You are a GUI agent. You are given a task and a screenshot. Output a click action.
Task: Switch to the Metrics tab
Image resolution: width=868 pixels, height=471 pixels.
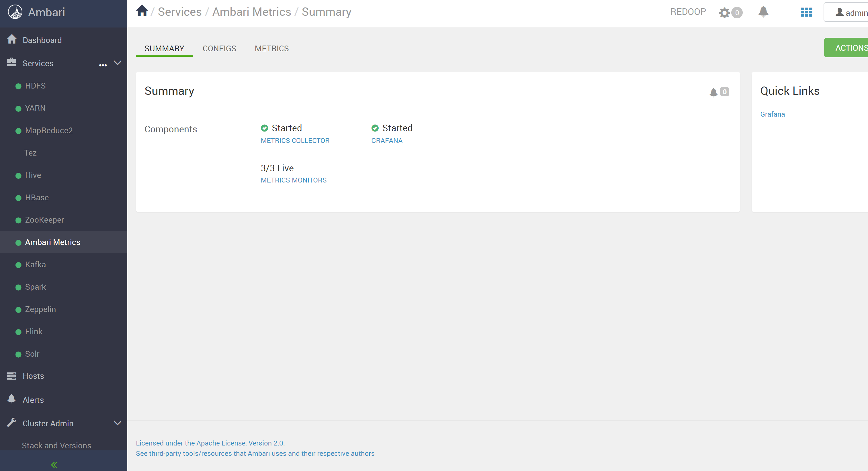pos(271,48)
